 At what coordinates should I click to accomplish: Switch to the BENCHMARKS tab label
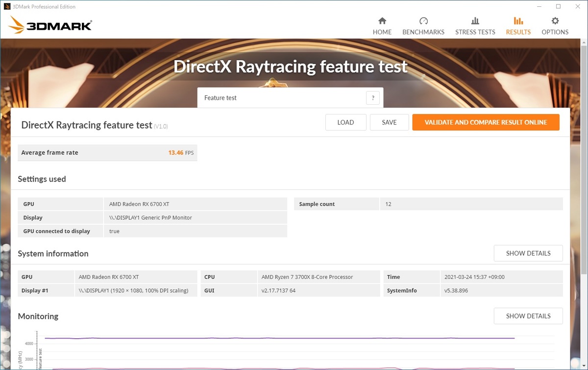(x=423, y=32)
